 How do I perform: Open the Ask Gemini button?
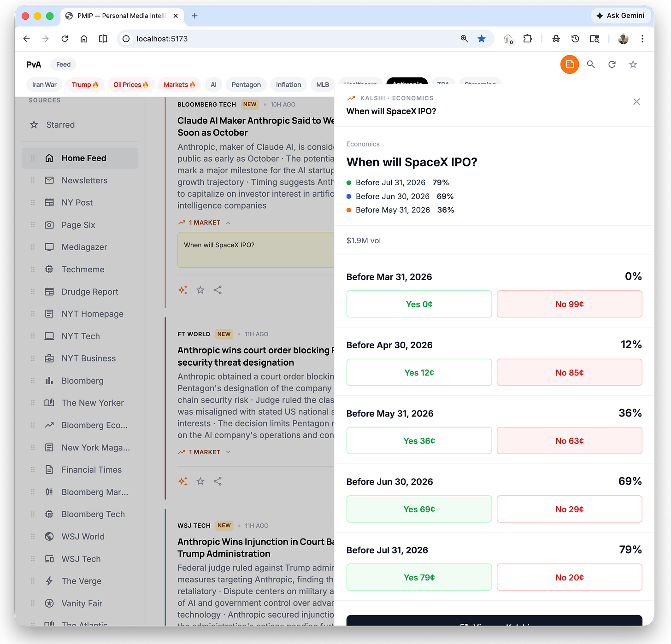coord(621,16)
